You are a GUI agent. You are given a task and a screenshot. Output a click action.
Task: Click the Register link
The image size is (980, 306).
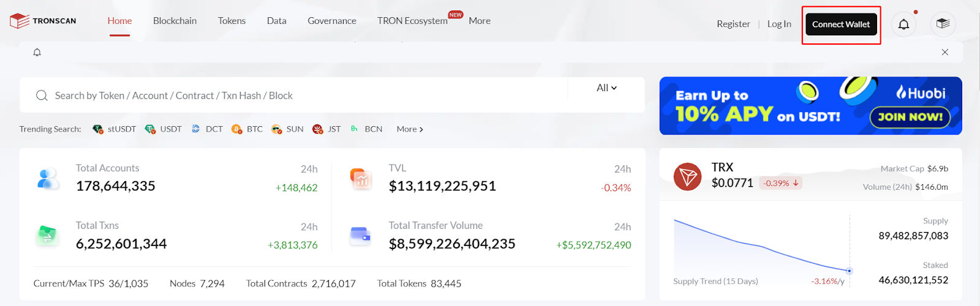click(733, 24)
